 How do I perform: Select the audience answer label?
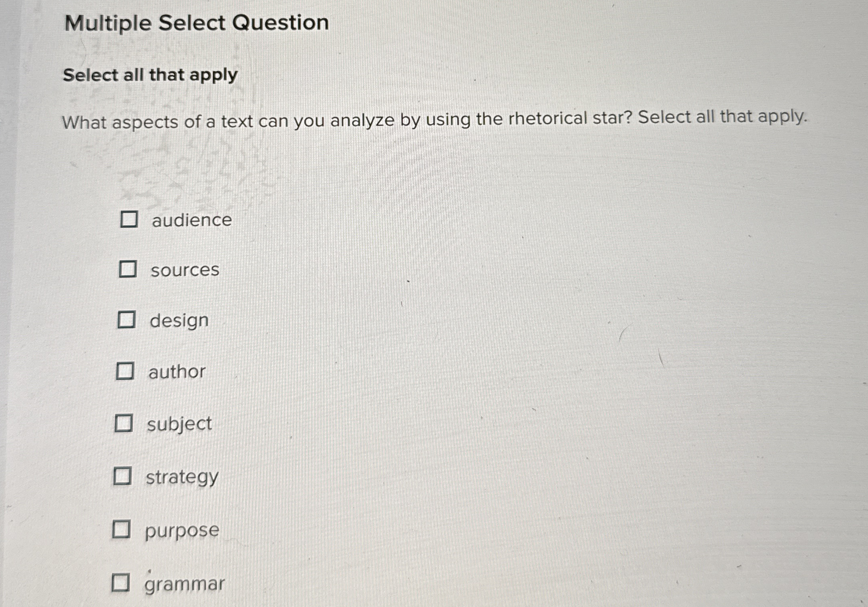tap(192, 220)
